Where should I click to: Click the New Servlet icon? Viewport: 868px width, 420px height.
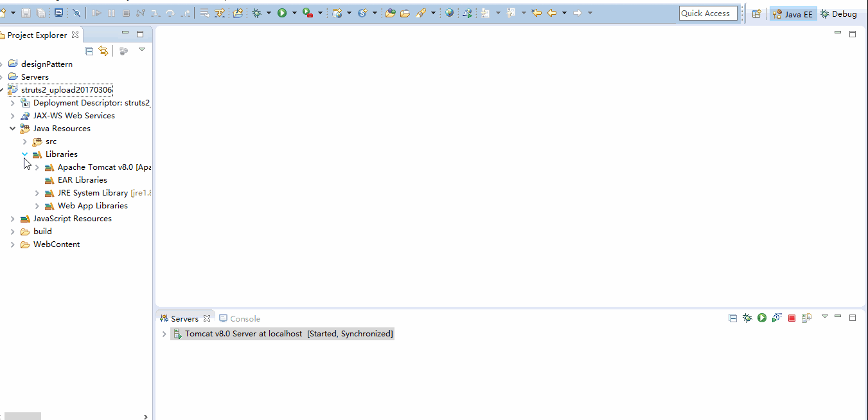(362, 13)
